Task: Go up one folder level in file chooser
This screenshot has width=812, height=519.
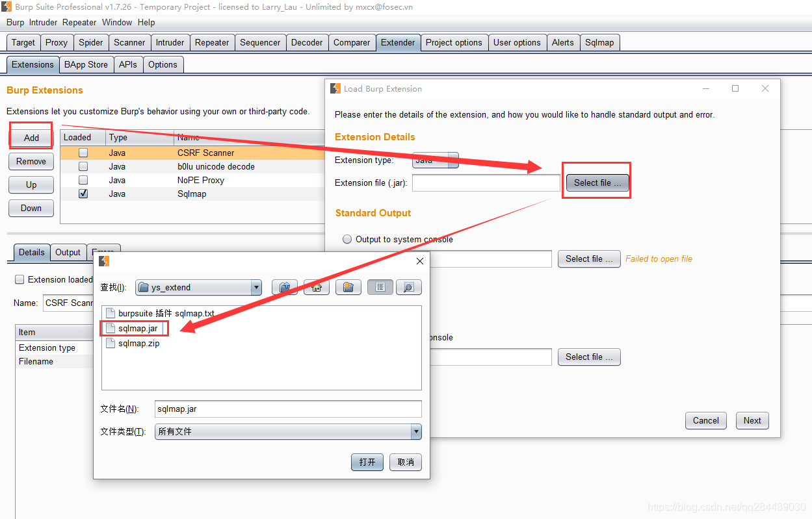Action: coord(284,287)
